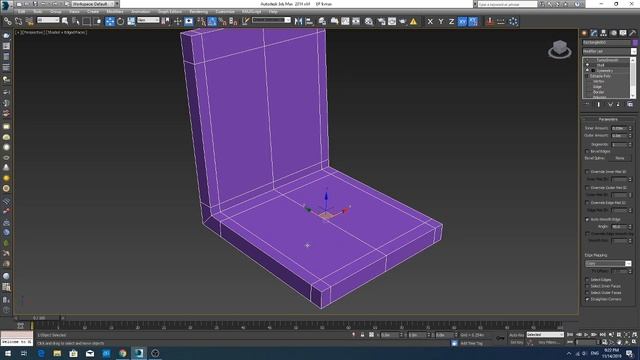
Task: Open the Modify command panel tab
Action: pyautogui.click(x=594, y=33)
